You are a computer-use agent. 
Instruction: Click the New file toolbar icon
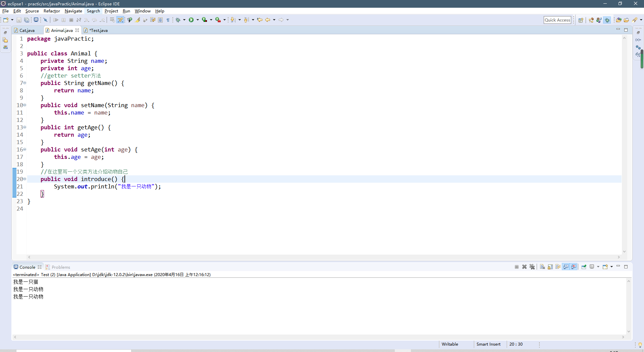[x=6, y=20]
